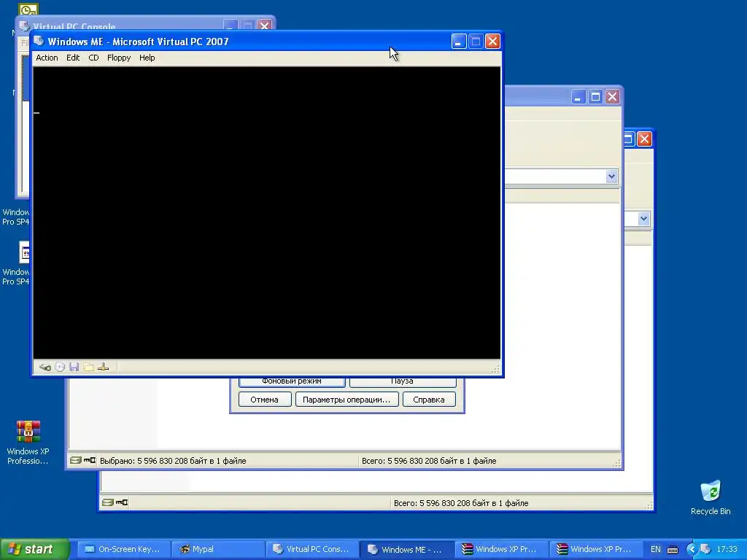Image resolution: width=747 pixels, height=560 pixels.
Task: Open address dropdown in rear WinRAR window
Action: click(x=643, y=219)
